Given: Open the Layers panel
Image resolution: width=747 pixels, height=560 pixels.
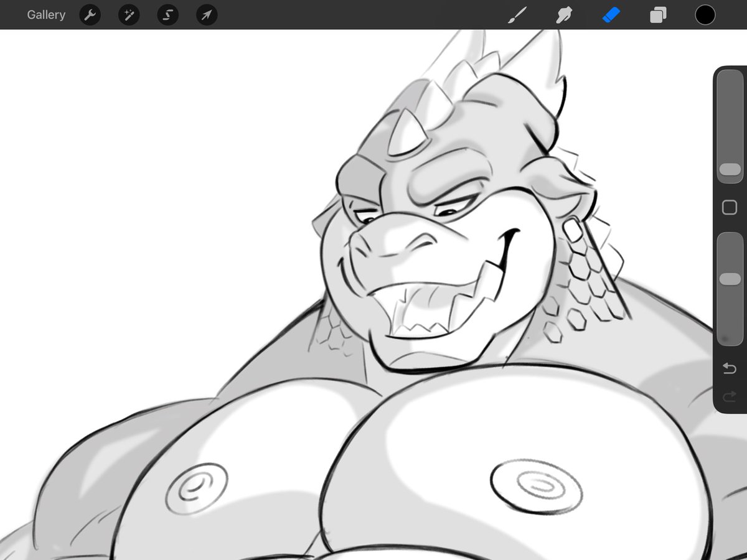Looking at the screenshot, I should click(x=658, y=15).
